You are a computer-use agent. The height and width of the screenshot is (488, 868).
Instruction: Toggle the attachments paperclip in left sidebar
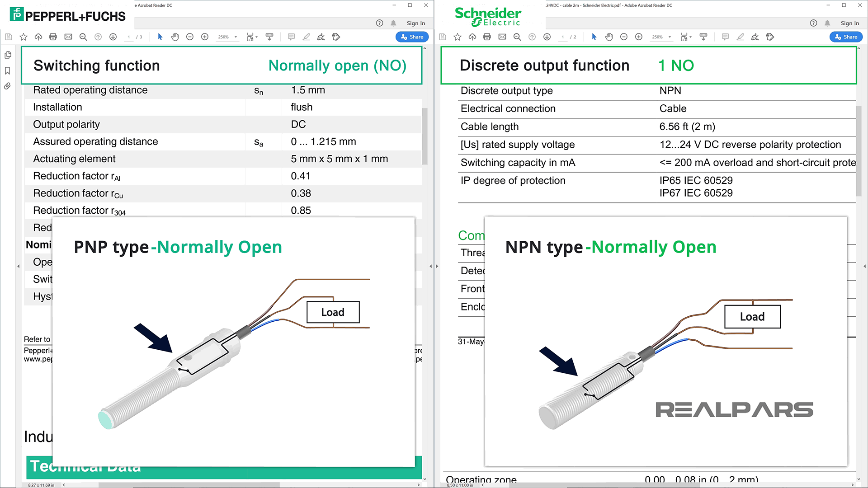[x=7, y=86]
